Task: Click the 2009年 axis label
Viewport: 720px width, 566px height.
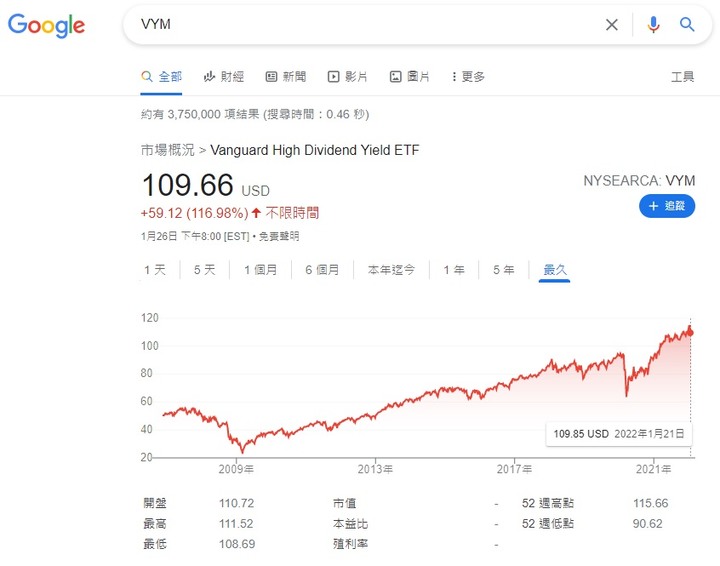Action: point(236,469)
